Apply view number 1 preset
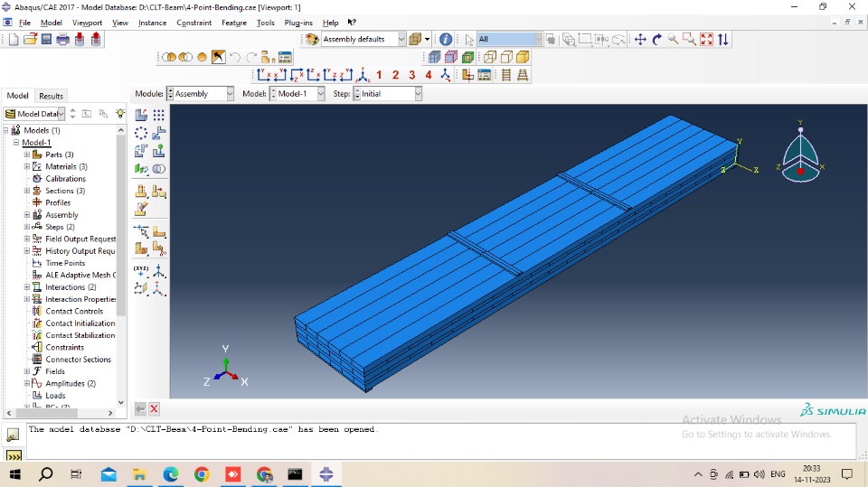The height and width of the screenshot is (487, 868). pos(379,75)
